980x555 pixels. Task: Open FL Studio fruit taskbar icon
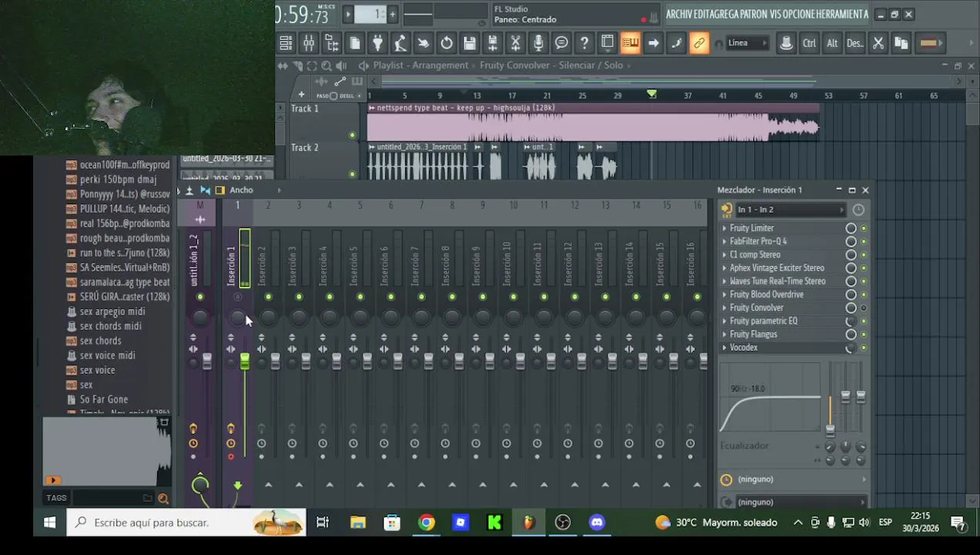(x=529, y=523)
